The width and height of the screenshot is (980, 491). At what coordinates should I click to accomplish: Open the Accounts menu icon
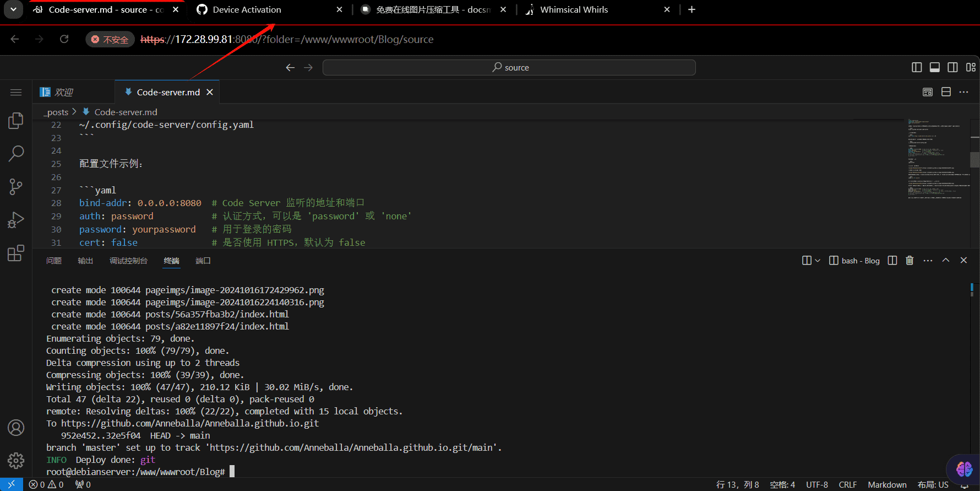[x=16, y=428]
